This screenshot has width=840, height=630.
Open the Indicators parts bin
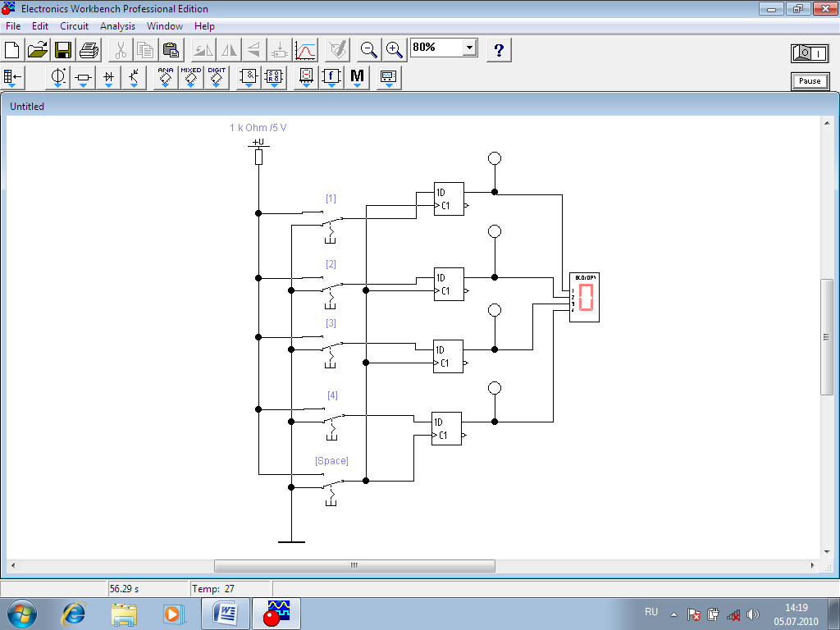(306, 78)
